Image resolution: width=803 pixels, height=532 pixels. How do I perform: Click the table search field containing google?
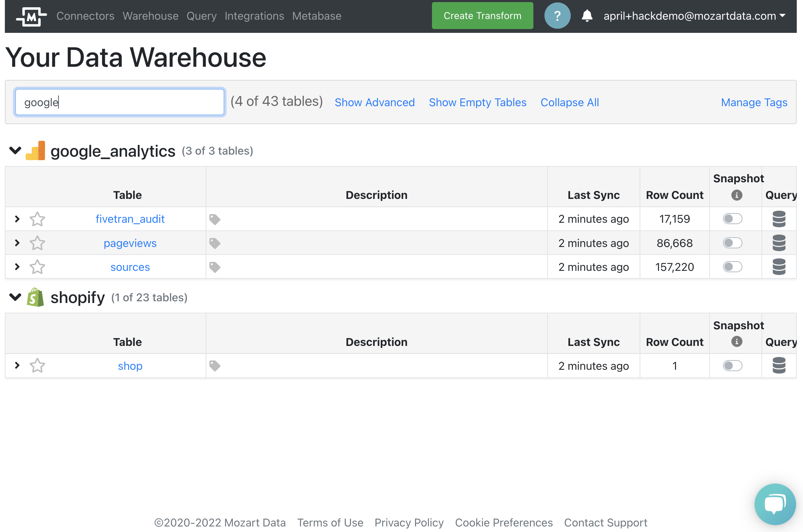[x=120, y=102]
